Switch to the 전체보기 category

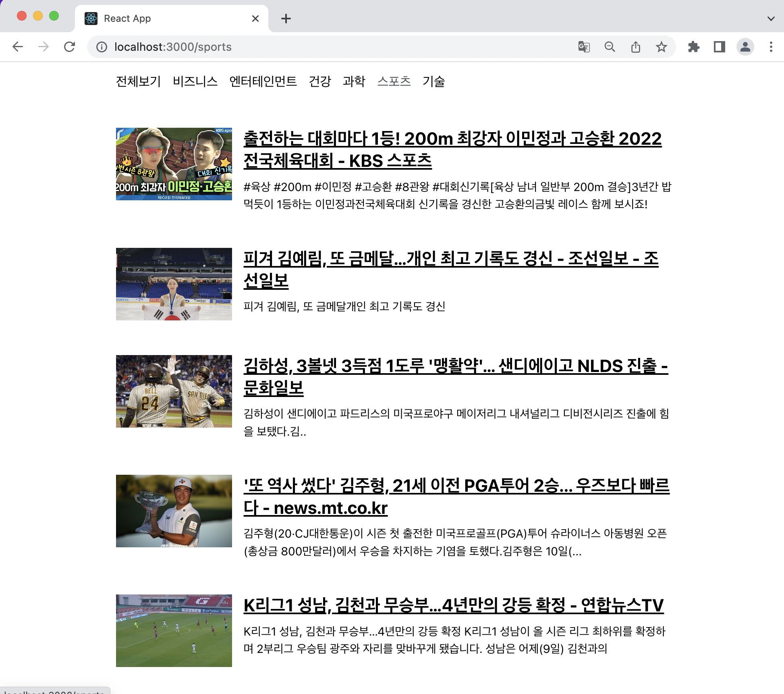click(x=137, y=81)
